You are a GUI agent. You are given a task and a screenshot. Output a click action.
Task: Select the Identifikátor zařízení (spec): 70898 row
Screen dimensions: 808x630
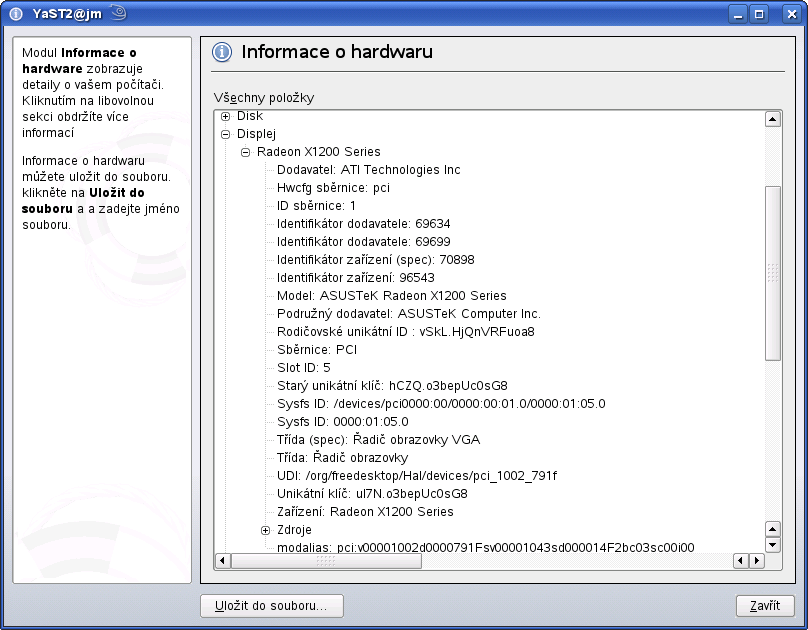376,260
